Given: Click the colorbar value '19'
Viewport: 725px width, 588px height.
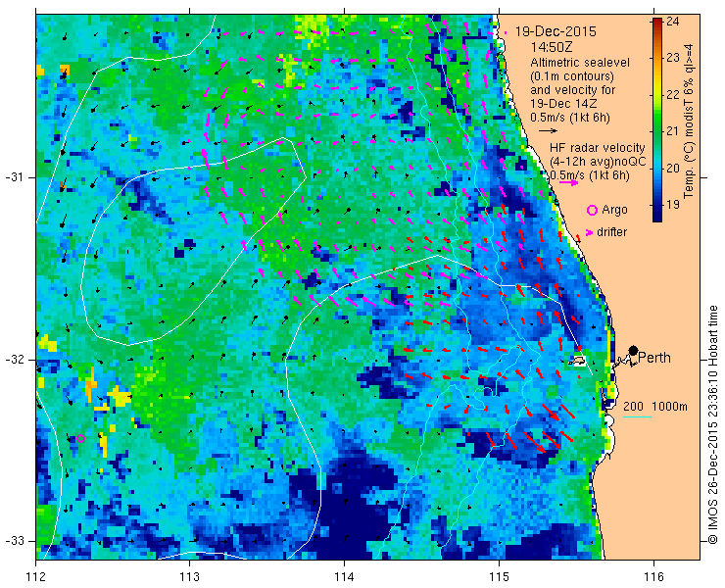Looking at the screenshot, I should (x=673, y=205).
